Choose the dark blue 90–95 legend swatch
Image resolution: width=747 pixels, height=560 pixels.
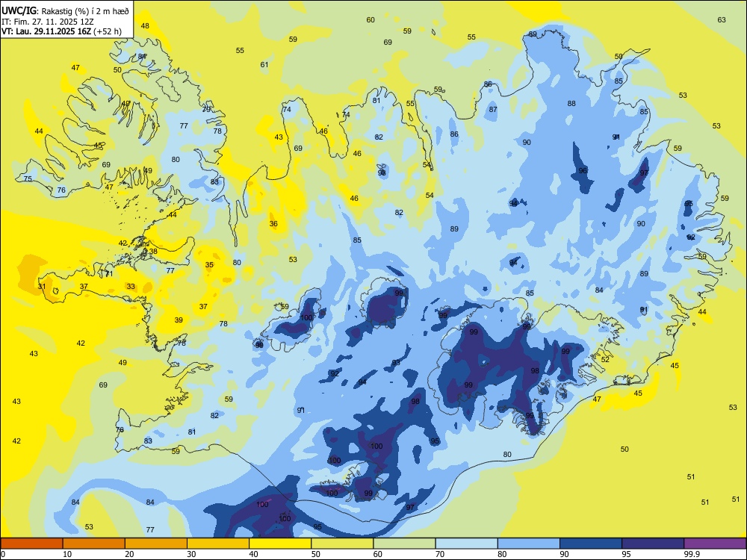[x=591, y=544]
